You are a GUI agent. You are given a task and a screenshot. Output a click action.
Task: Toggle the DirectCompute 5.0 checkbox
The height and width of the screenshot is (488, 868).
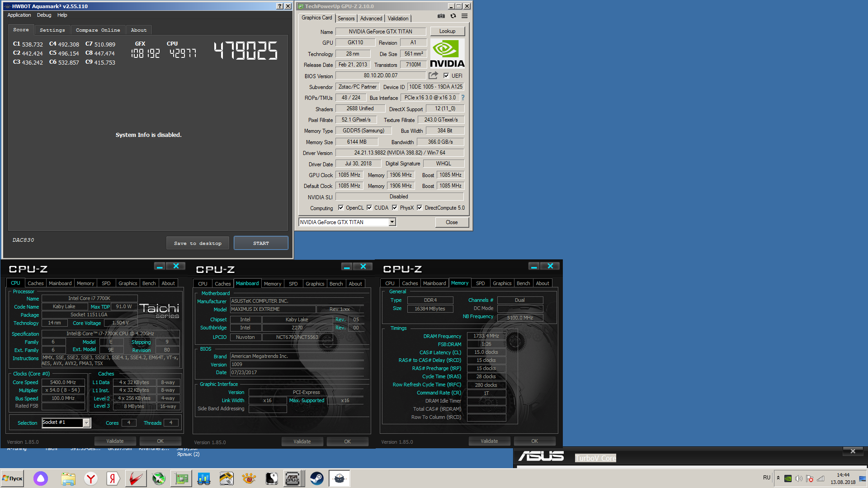420,208
